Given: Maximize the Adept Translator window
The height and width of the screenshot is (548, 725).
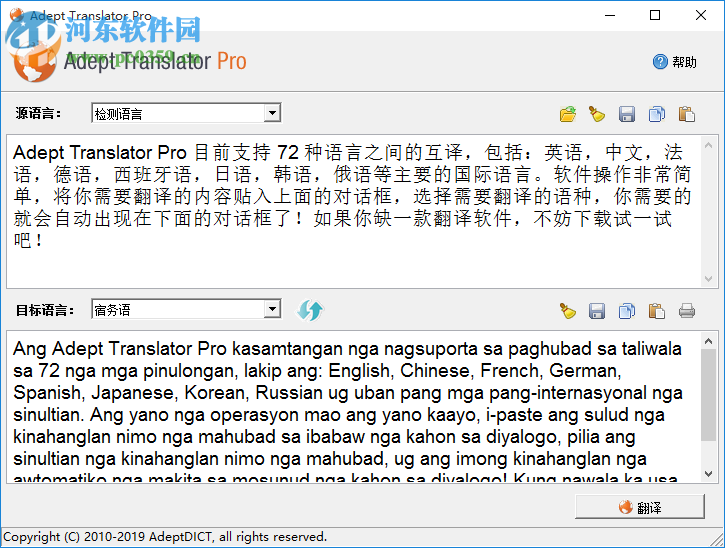Looking at the screenshot, I should 655,15.
